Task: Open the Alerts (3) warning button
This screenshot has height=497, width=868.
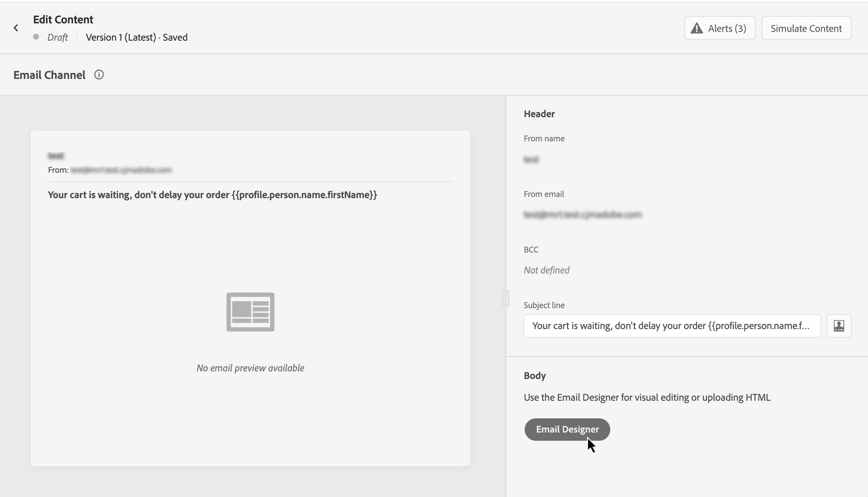Action: 719,28
